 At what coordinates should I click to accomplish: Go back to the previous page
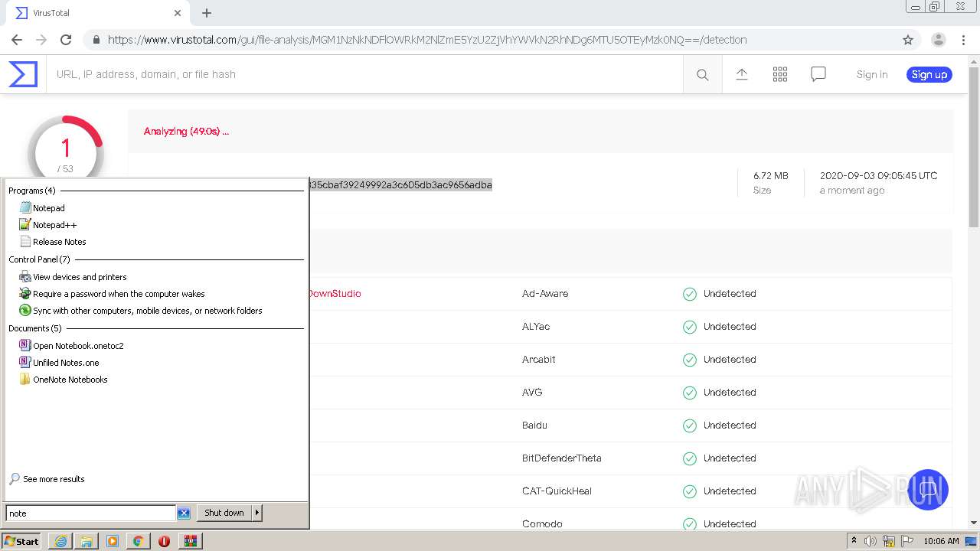pos(17,40)
